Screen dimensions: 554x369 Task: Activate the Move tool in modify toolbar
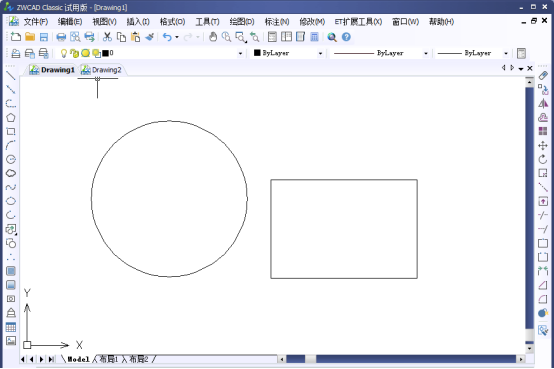(543, 145)
